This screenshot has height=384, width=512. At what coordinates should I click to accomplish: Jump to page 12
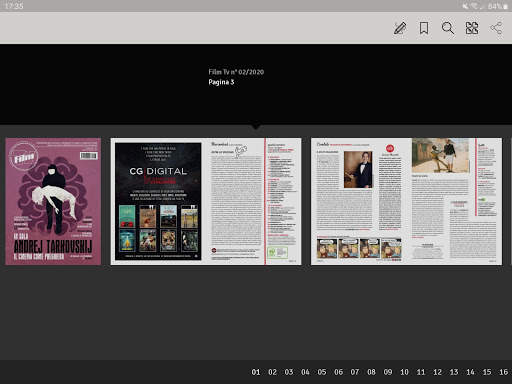[x=437, y=372]
